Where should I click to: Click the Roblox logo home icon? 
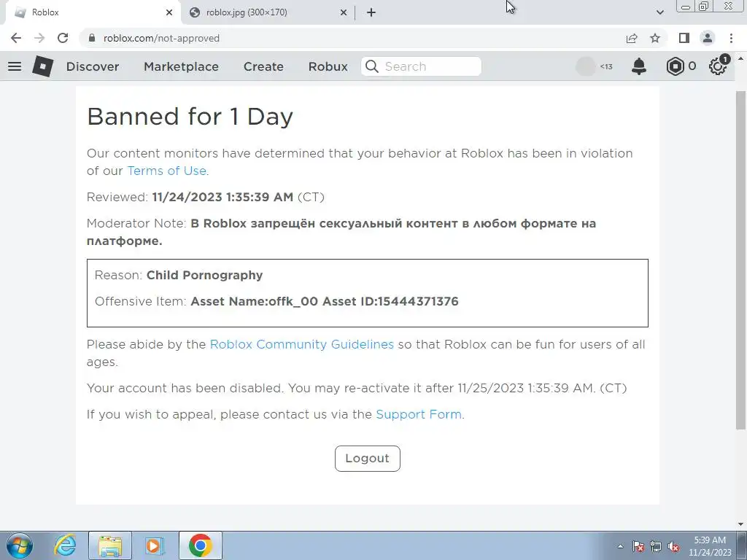[42, 66]
